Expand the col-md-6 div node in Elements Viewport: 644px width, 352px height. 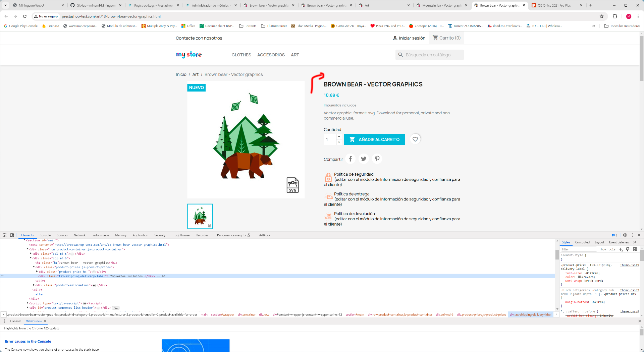31,254
